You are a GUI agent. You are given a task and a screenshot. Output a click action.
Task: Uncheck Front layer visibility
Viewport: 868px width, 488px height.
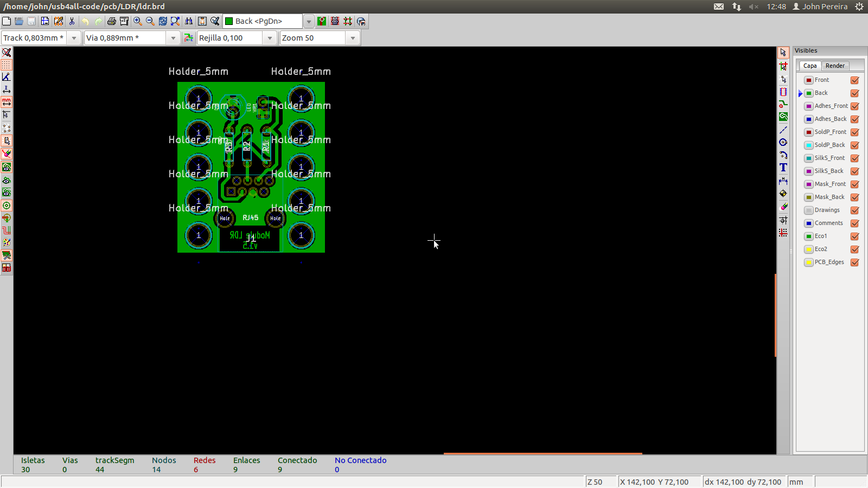pos(855,80)
